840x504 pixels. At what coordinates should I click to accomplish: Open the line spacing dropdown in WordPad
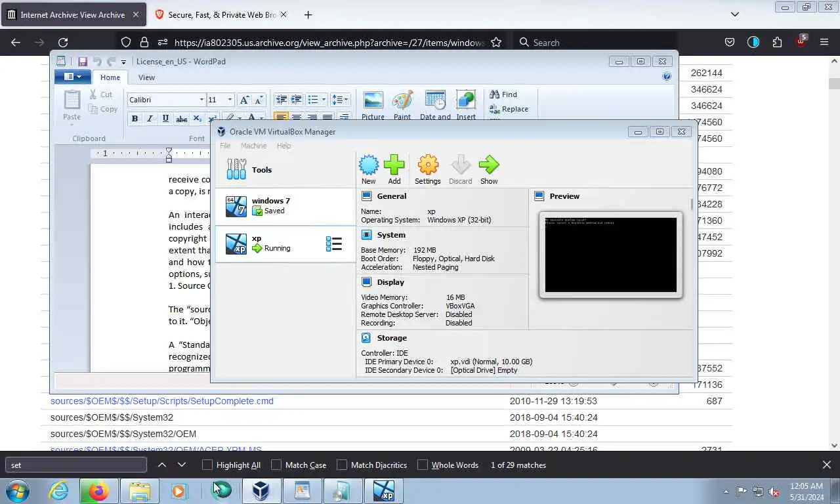tap(340, 100)
